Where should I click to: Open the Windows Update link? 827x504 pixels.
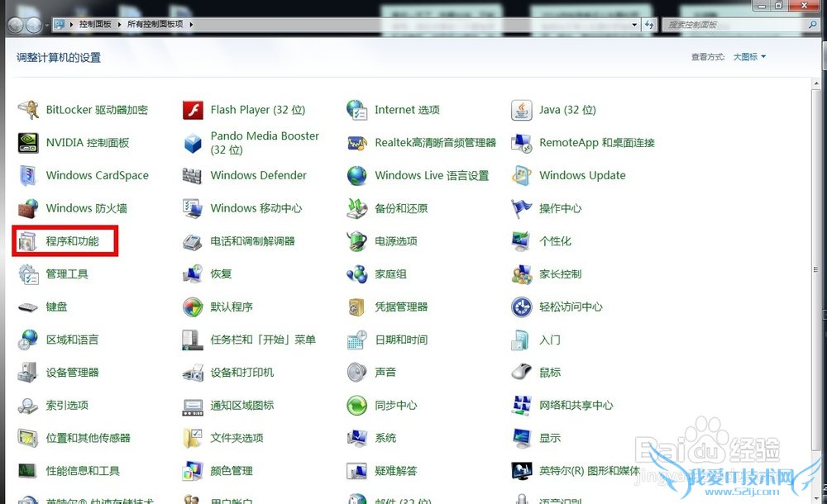pos(582,176)
